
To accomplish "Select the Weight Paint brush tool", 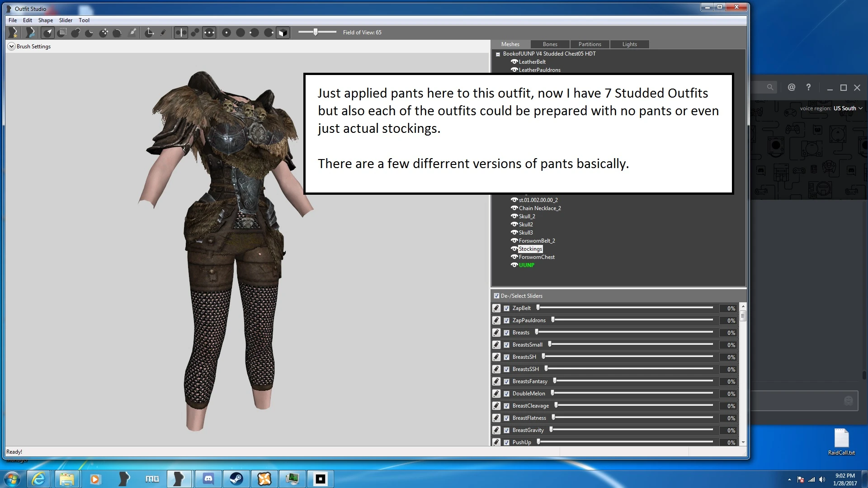I will pos(132,33).
